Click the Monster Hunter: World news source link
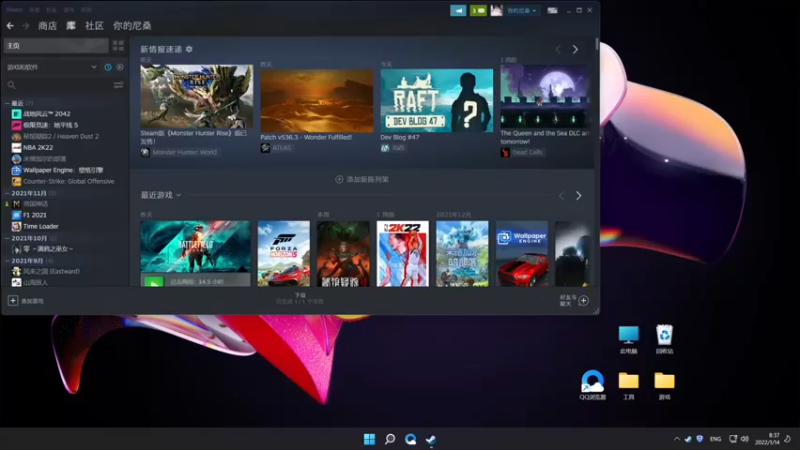This screenshot has width=800, height=450. click(184, 152)
